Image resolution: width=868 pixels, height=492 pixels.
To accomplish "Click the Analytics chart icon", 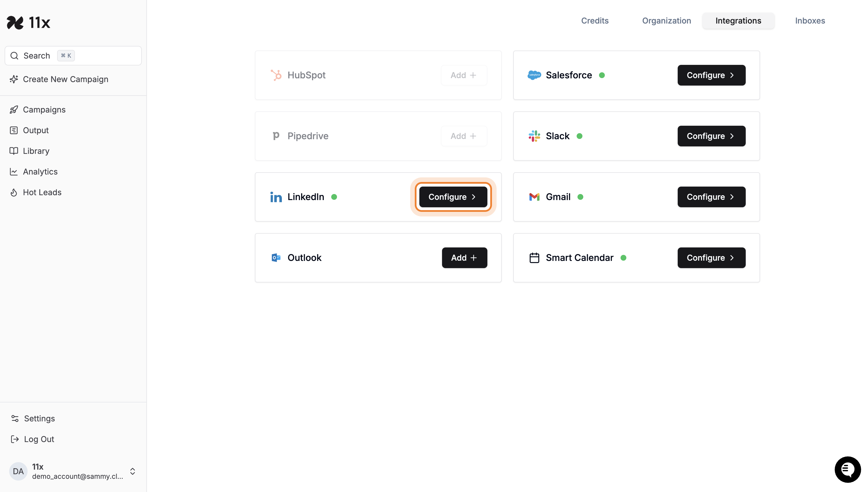I will 14,172.
